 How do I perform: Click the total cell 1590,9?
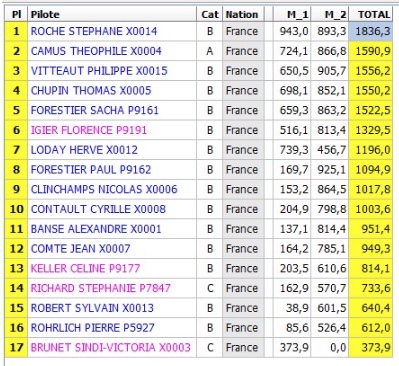[x=371, y=51]
